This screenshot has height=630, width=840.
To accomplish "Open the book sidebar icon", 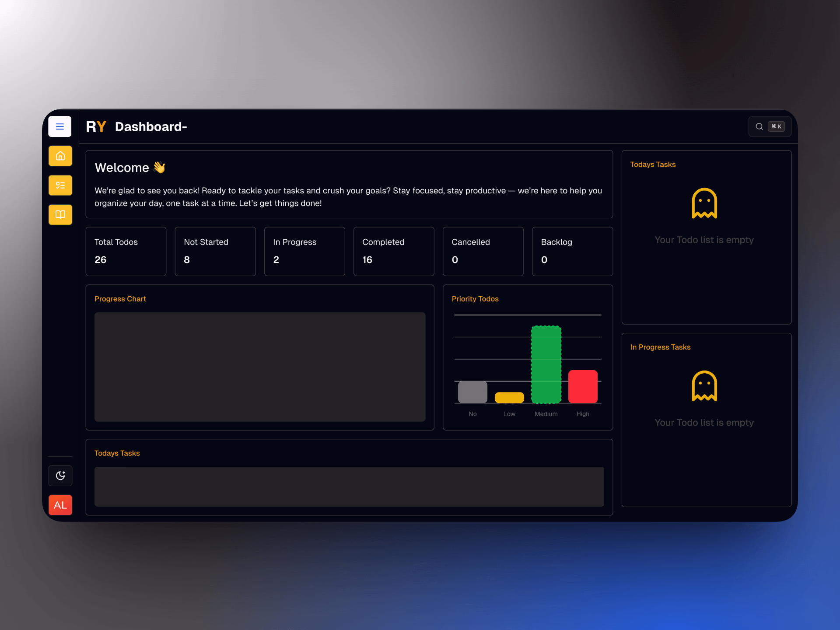I will pos(60,214).
